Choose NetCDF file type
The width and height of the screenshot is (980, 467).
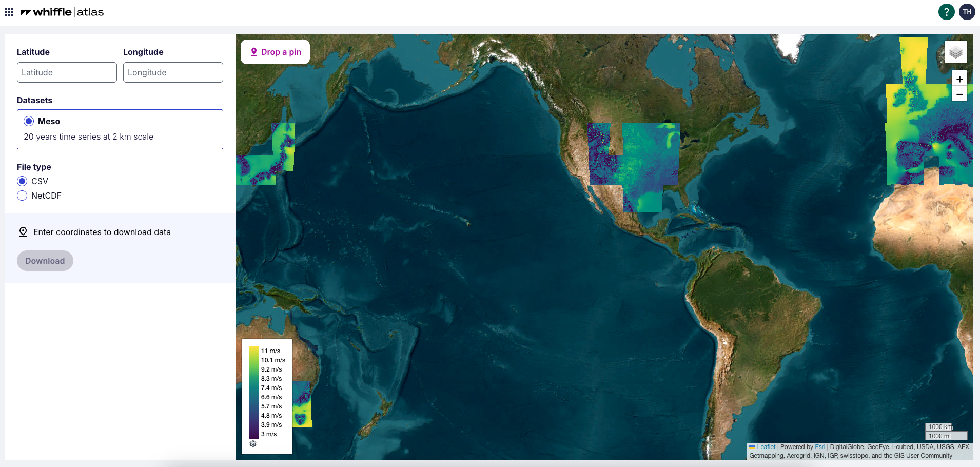[22, 196]
